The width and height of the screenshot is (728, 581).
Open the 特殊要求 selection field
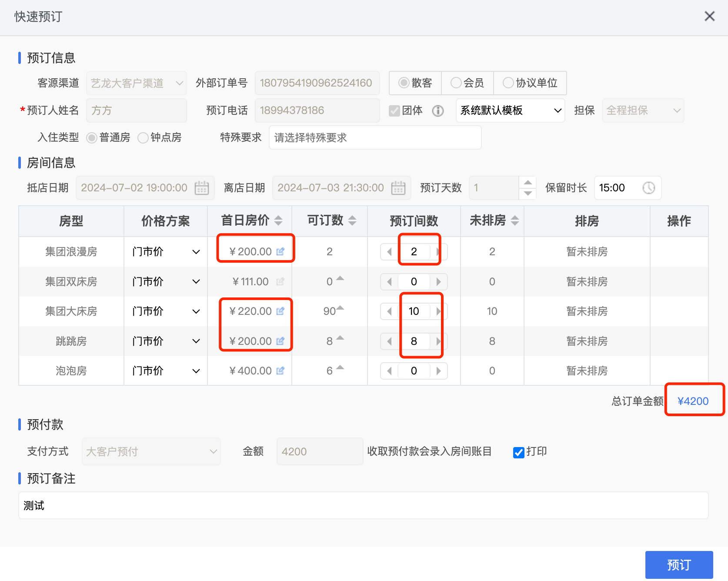point(375,137)
